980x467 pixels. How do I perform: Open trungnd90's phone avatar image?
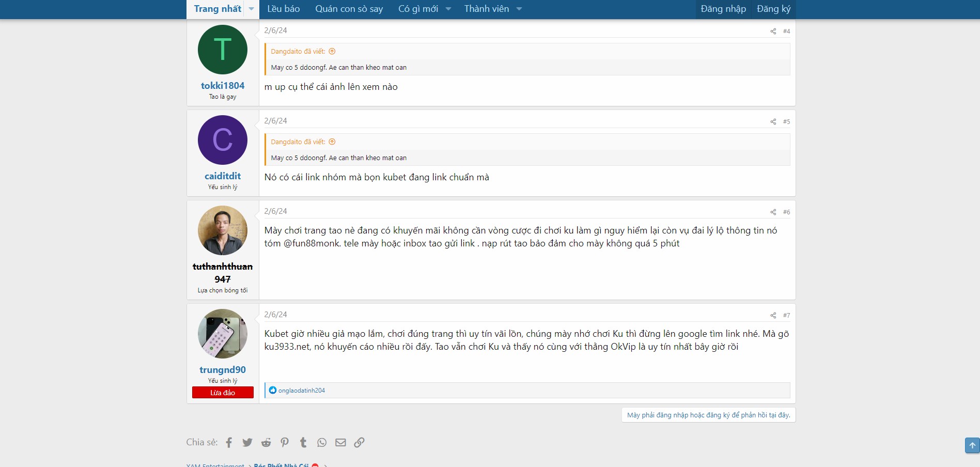coord(223,334)
